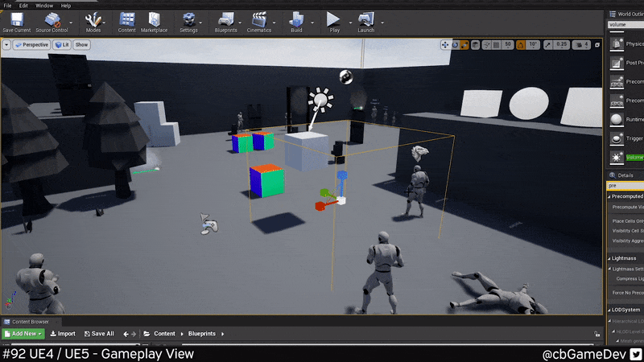The width and height of the screenshot is (644, 362).
Task: Collapse the Lightmass Settings sub-section
Action: 610,269
